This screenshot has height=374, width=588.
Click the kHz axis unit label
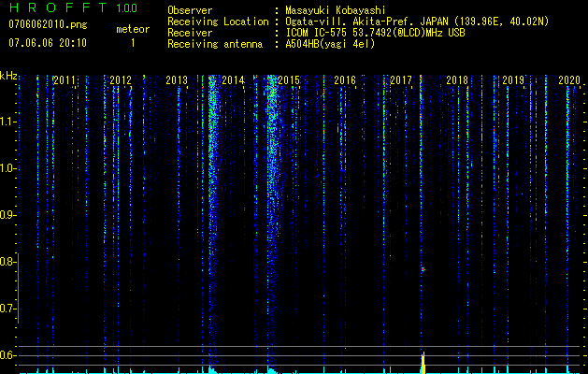point(8,76)
